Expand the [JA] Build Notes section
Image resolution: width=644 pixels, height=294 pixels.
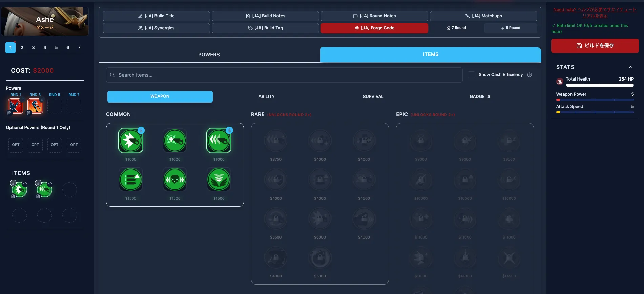pyautogui.click(x=265, y=16)
